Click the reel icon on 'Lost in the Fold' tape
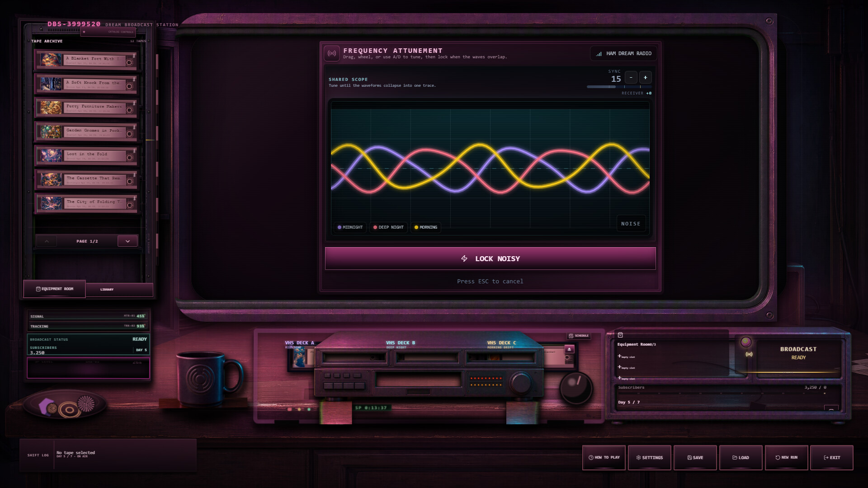868x488 pixels. pyautogui.click(x=130, y=158)
